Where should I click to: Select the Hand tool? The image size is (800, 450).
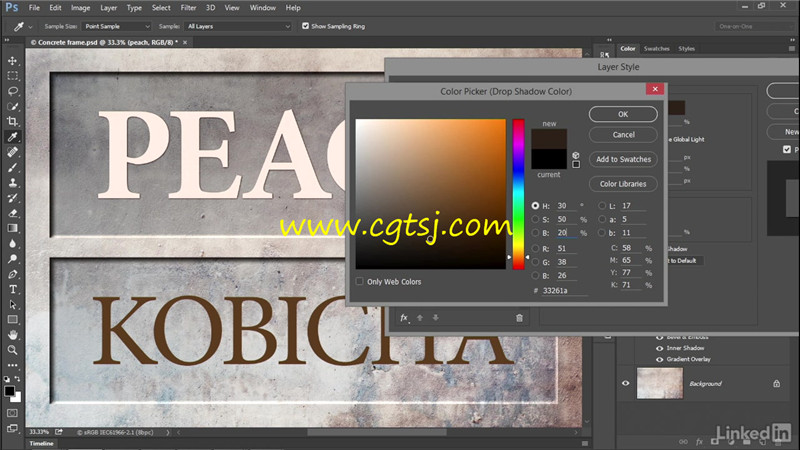(12, 335)
